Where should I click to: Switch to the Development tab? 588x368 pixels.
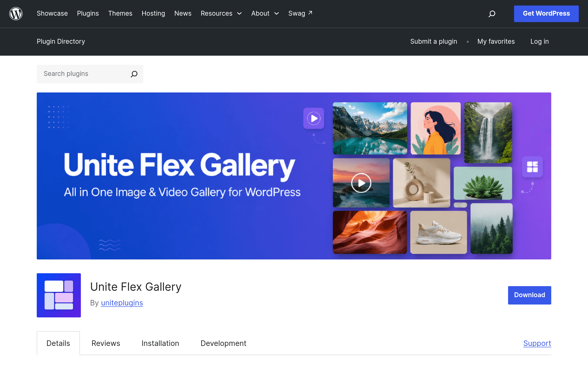[x=223, y=343]
